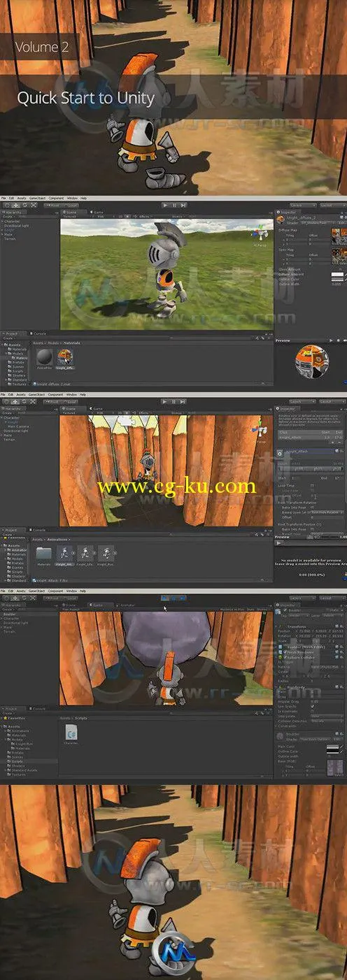
Task: Click Play button in grass-scene Unity window
Action: [x=166, y=205]
